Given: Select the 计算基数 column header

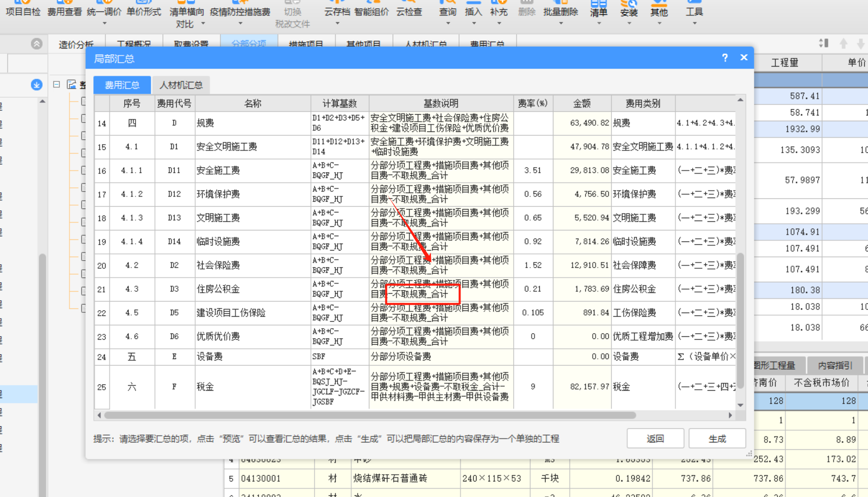Looking at the screenshot, I should click(x=340, y=103).
